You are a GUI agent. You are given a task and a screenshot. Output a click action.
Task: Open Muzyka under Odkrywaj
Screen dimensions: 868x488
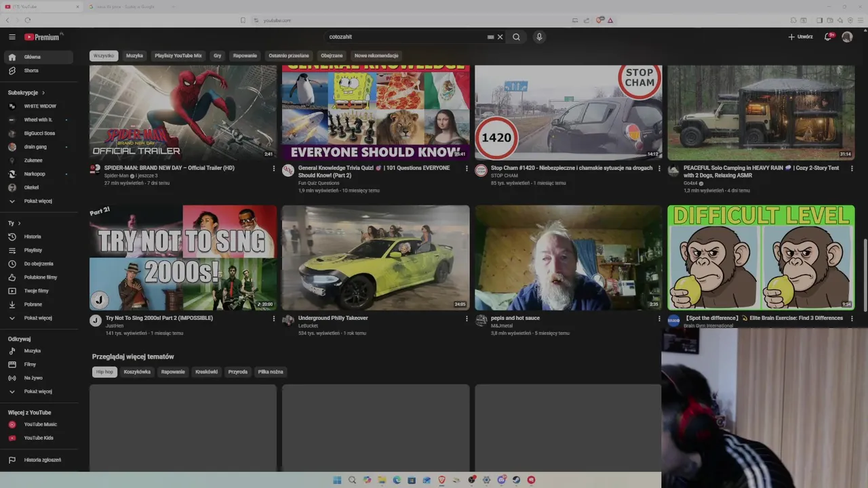(x=38, y=350)
